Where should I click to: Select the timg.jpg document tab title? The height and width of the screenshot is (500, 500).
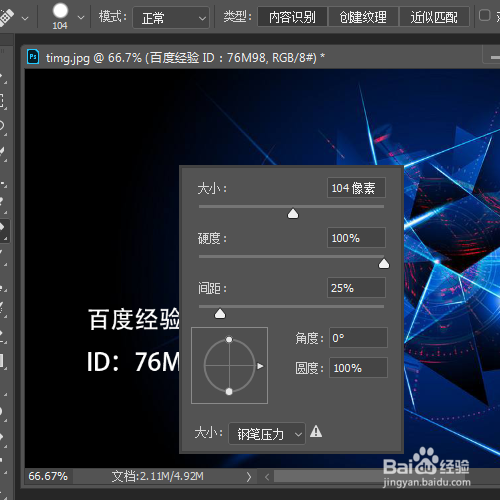click(185, 58)
